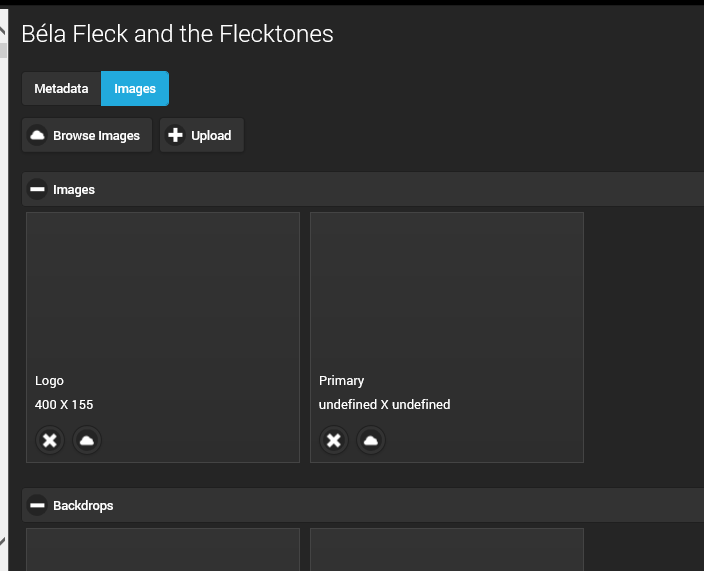Collapse the Backdrops section via minus icon

(37, 505)
